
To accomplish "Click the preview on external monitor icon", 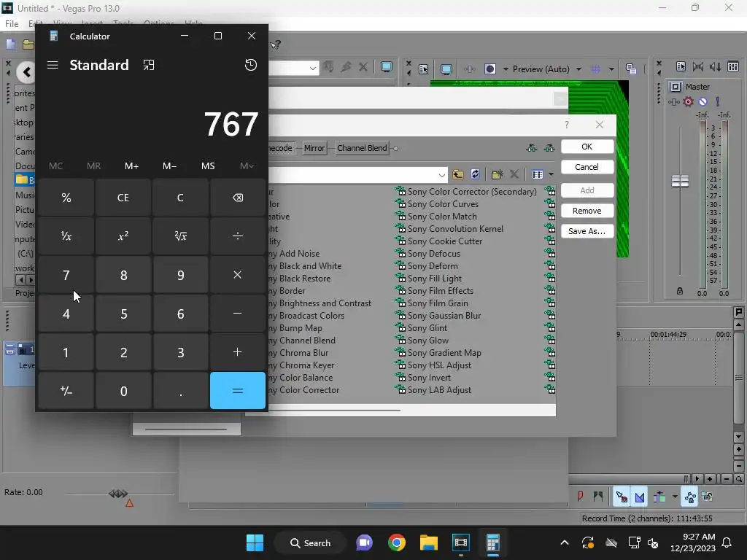I will point(446,69).
